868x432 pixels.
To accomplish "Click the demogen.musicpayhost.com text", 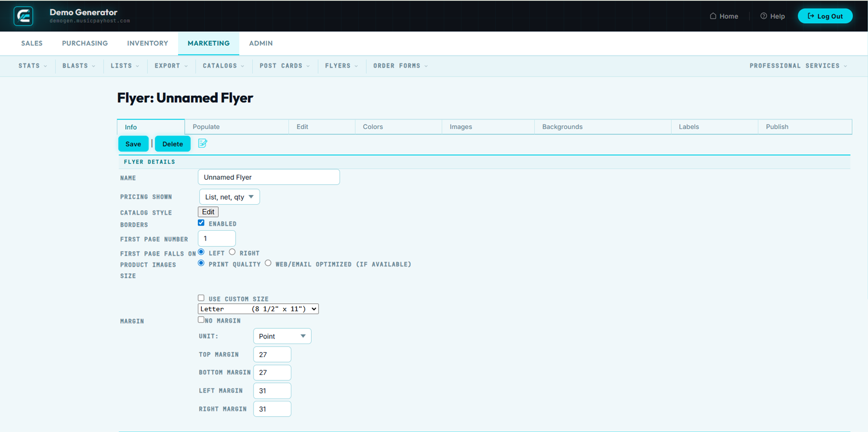I will click(90, 21).
